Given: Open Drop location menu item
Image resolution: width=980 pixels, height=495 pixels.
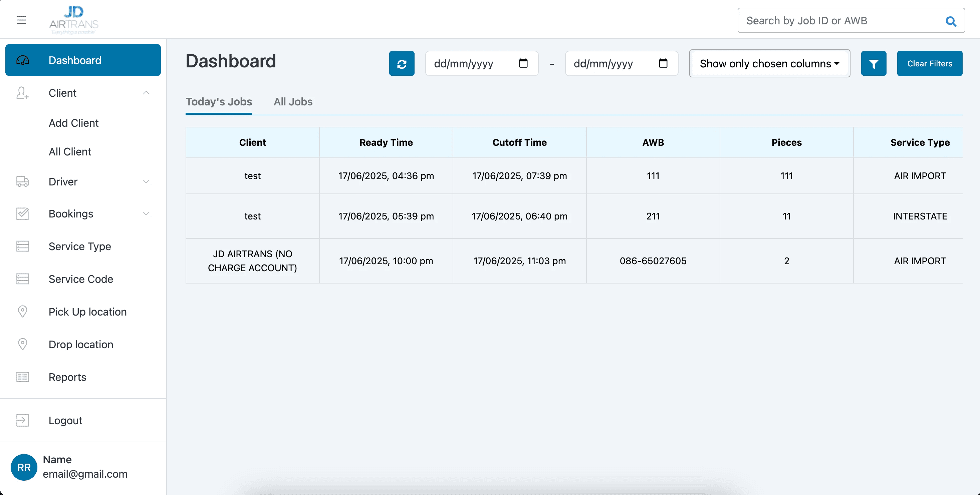Looking at the screenshot, I should (x=81, y=344).
